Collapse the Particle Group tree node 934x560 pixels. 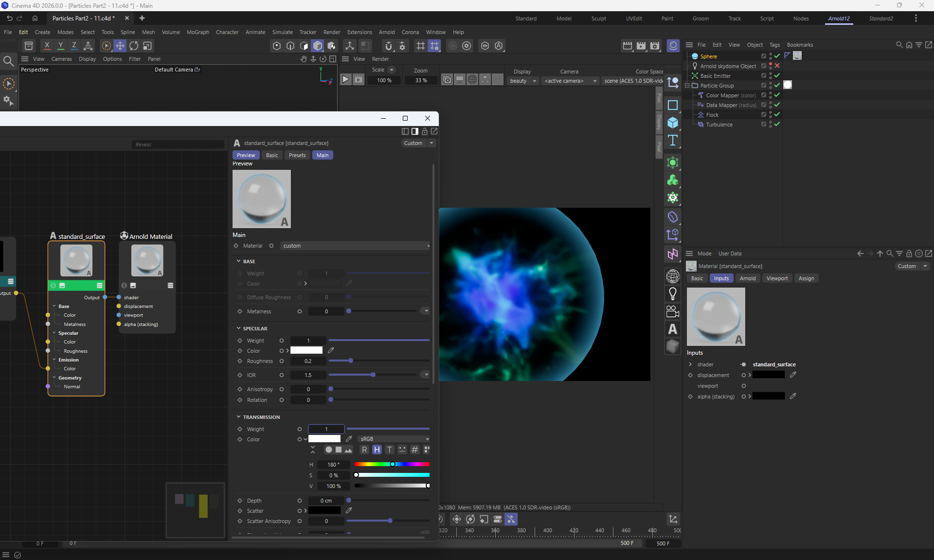tap(687, 86)
